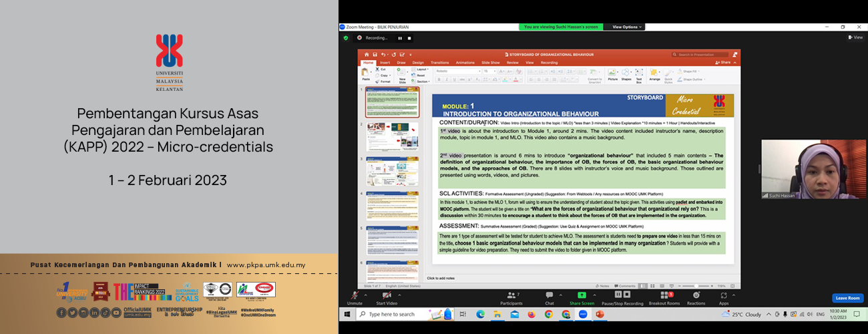Viewport: 868px width, 334px height.
Task: Open the Animations ribbon tab
Action: click(x=465, y=63)
